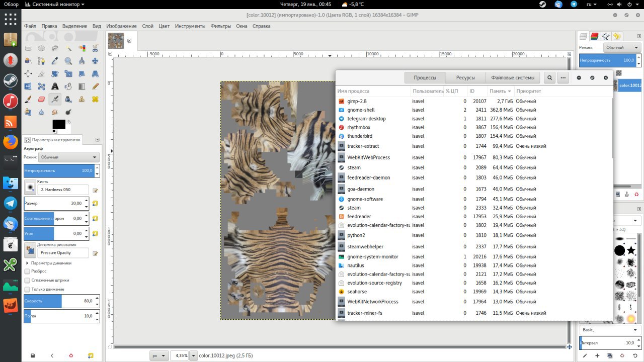Open Telegram from the dock
The image size is (644, 362).
(x=11, y=203)
